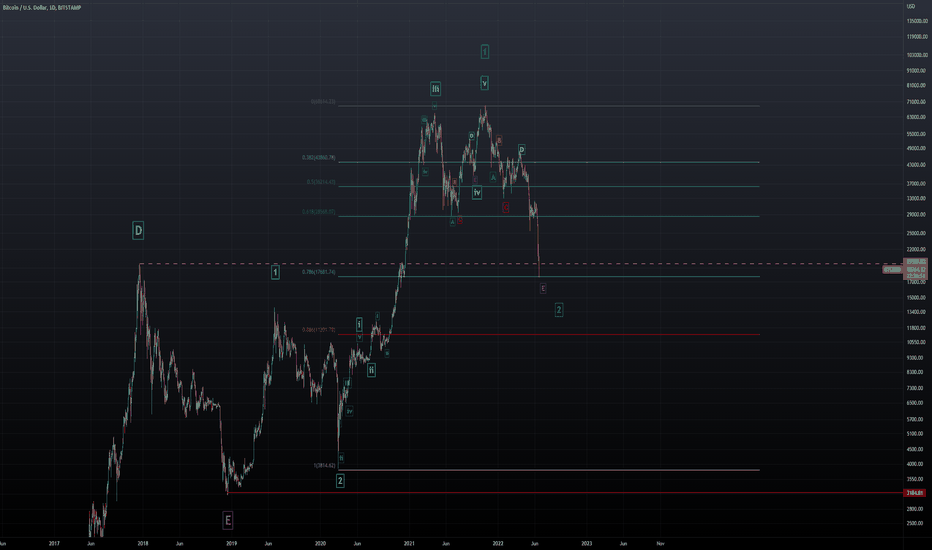Select the boxed 1 label beside 0.786 level

pyautogui.click(x=275, y=272)
